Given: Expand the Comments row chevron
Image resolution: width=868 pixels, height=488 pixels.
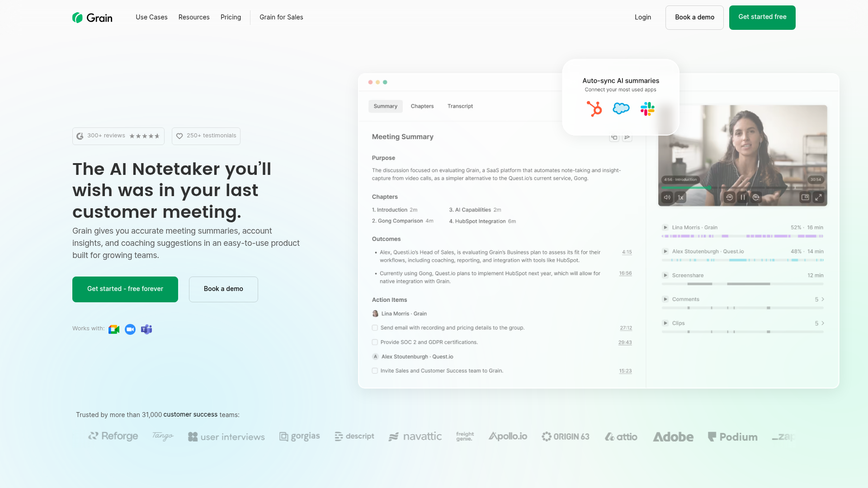Looking at the screenshot, I should pos(823,300).
